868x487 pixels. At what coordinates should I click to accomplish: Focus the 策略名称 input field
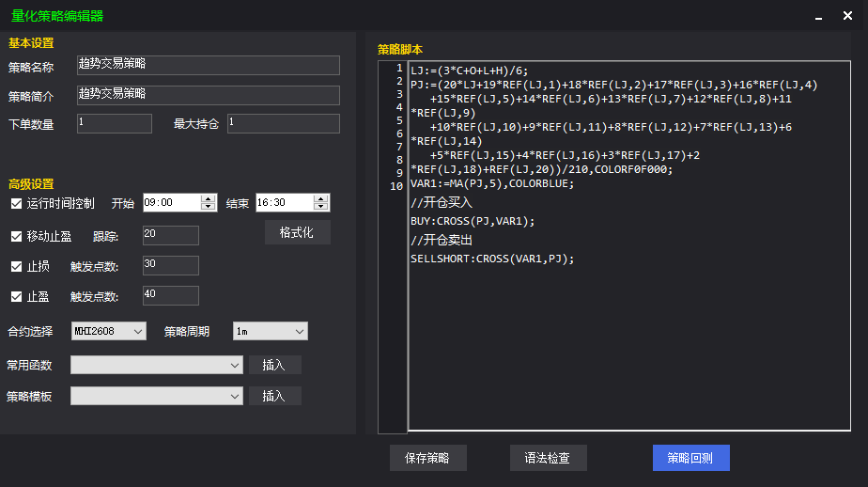[x=209, y=66]
